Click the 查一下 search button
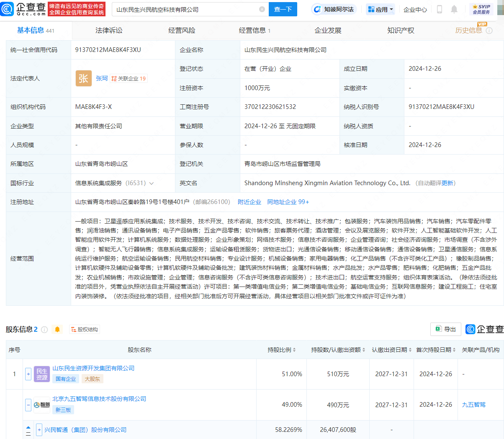 coord(283,9)
